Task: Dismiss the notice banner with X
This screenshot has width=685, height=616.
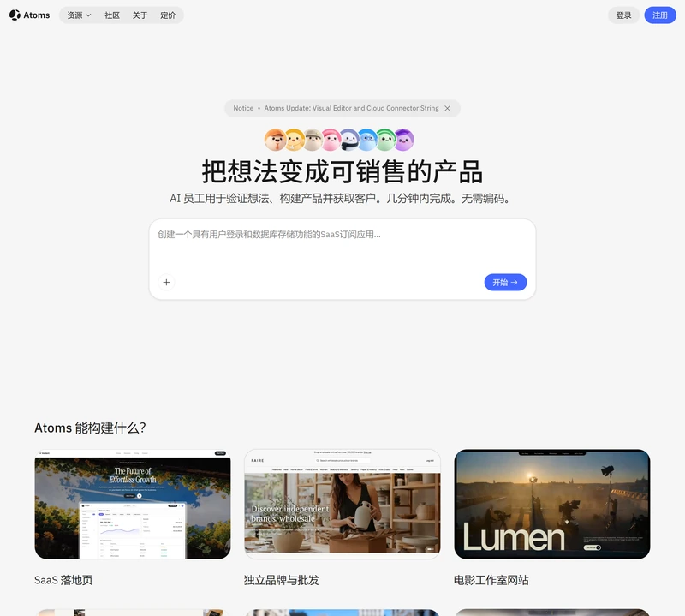Action: coord(447,109)
